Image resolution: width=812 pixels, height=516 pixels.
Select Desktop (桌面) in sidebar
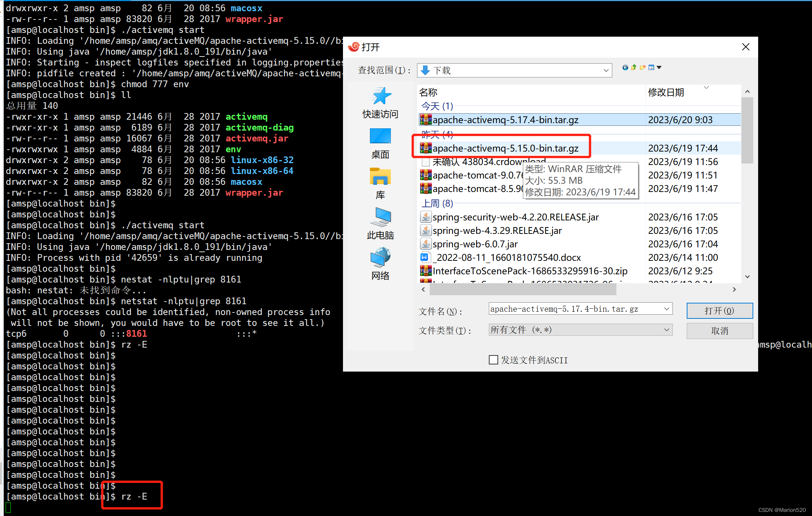click(x=380, y=144)
